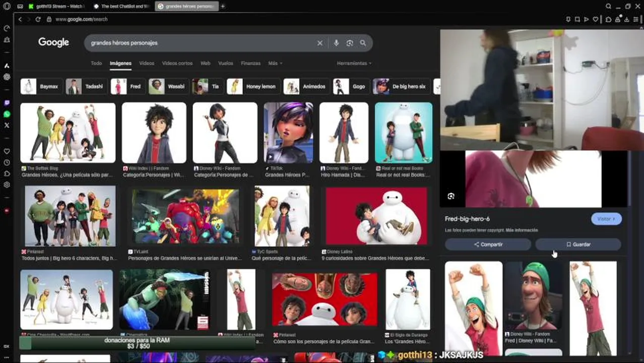
Task: Open the Hiro Hamada Disney Wiki image
Action: pyautogui.click(x=344, y=133)
